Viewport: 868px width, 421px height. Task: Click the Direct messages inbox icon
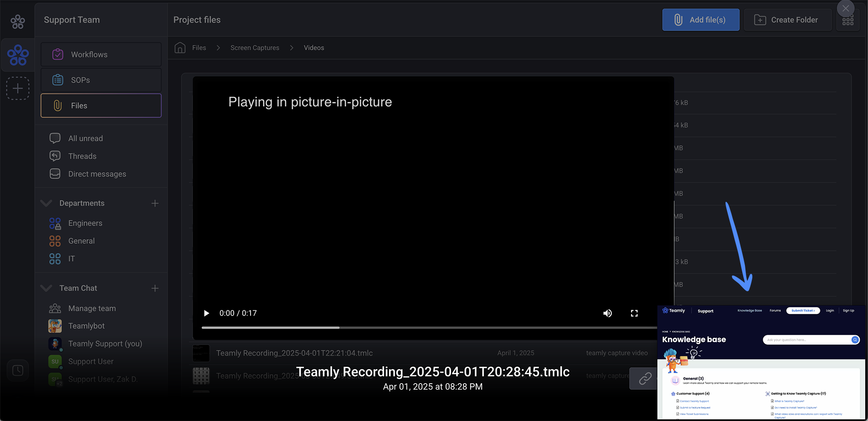click(x=55, y=174)
